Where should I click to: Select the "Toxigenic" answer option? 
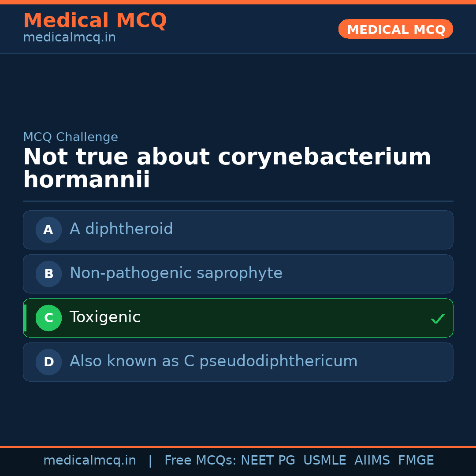point(238,318)
